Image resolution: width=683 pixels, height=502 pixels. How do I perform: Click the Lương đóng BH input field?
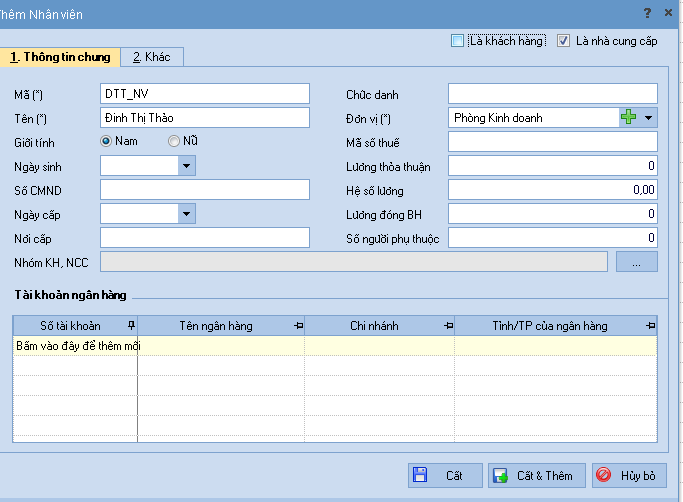[553, 214]
